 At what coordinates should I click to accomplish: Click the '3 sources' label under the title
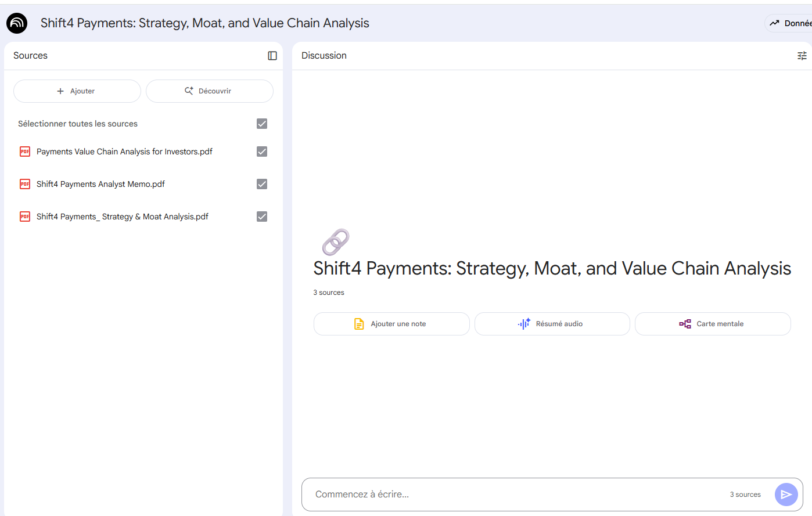click(329, 293)
